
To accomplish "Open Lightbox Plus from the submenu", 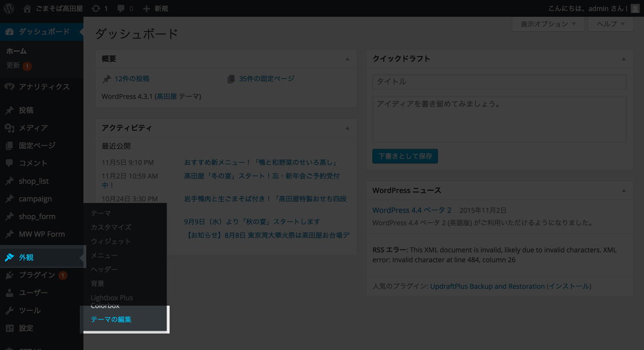I will click(x=112, y=298).
